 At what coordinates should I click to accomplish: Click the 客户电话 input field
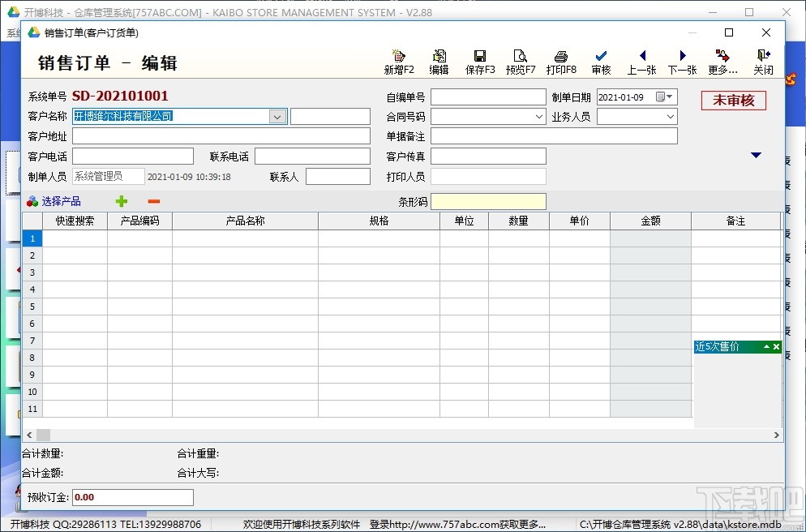133,157
